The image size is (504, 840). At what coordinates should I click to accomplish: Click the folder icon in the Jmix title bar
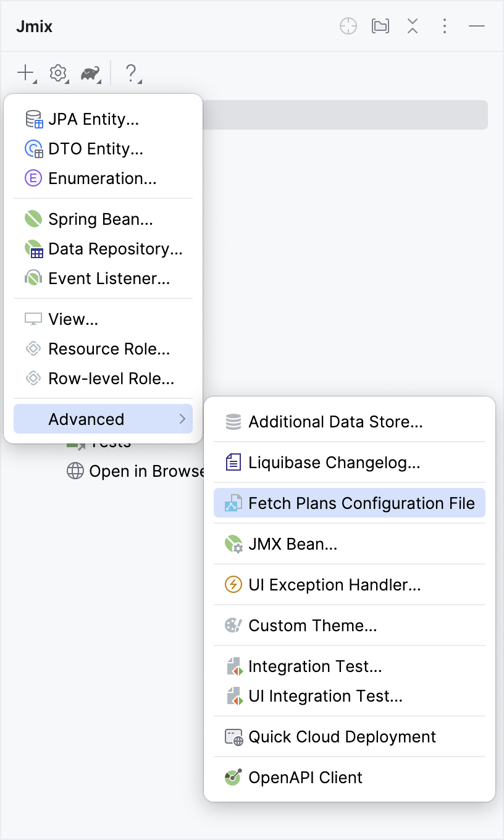click(380, 26)
